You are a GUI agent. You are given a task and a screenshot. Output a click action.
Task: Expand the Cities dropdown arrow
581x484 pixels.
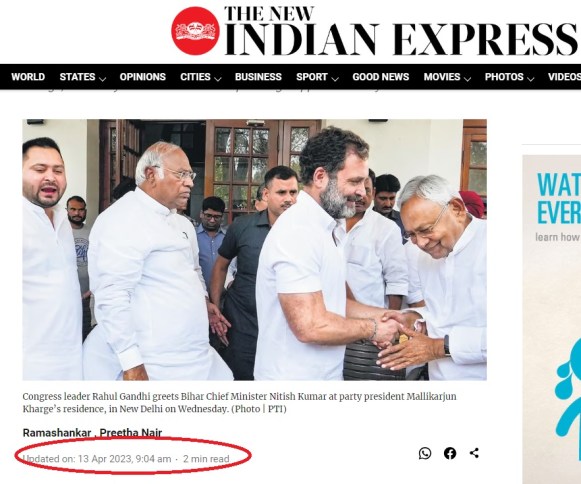point(218,79)
